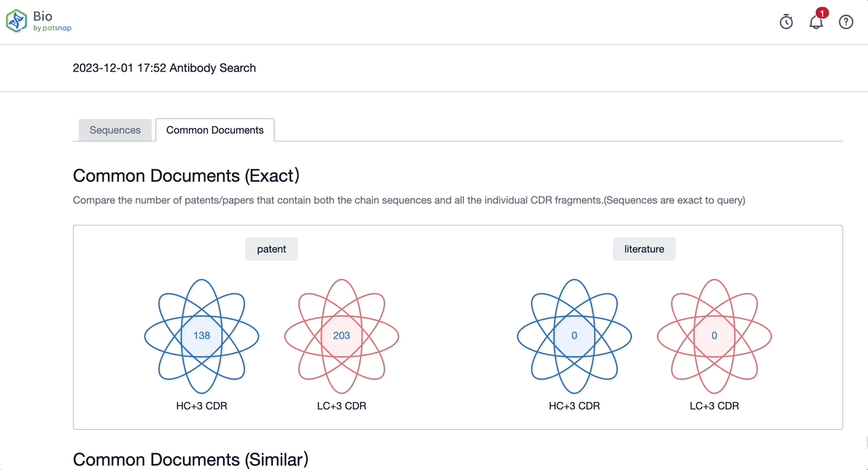
Task: Click the patent label button
Action: [271, 249]
